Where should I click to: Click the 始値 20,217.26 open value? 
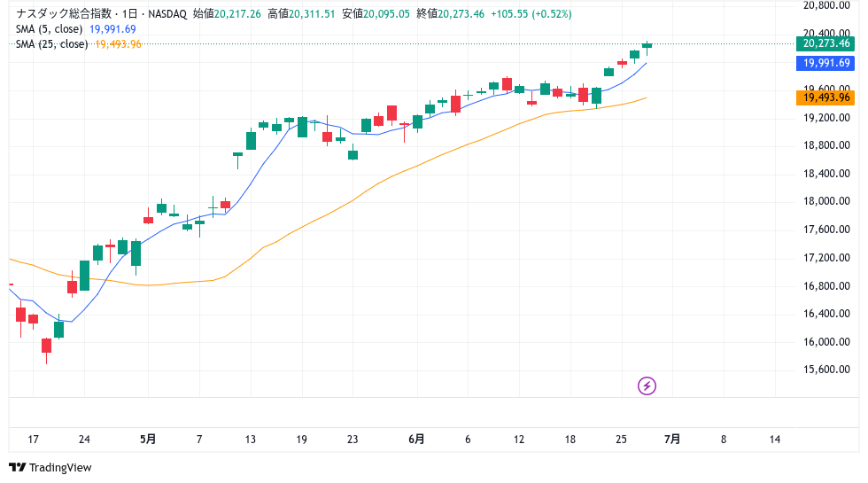tap(227, 14)
